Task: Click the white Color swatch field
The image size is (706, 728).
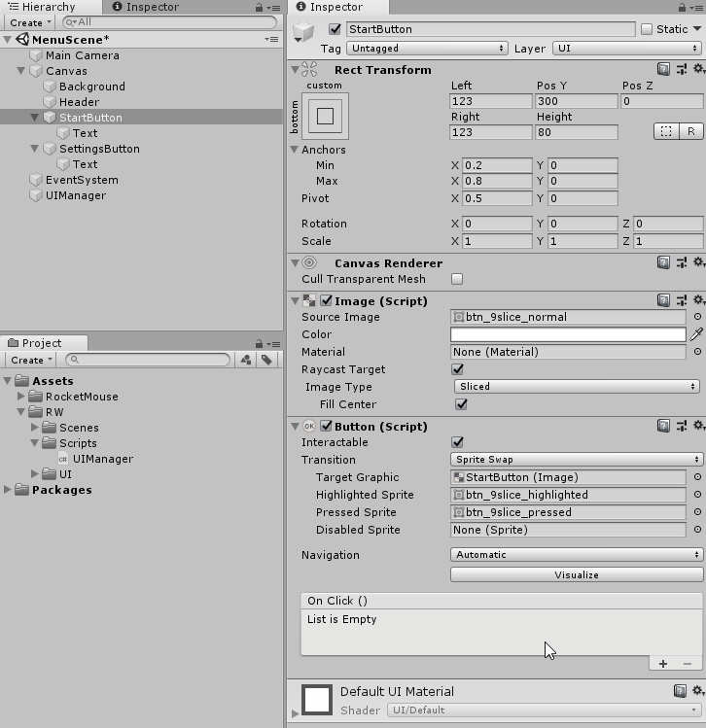Action: (x=568, y=334)
